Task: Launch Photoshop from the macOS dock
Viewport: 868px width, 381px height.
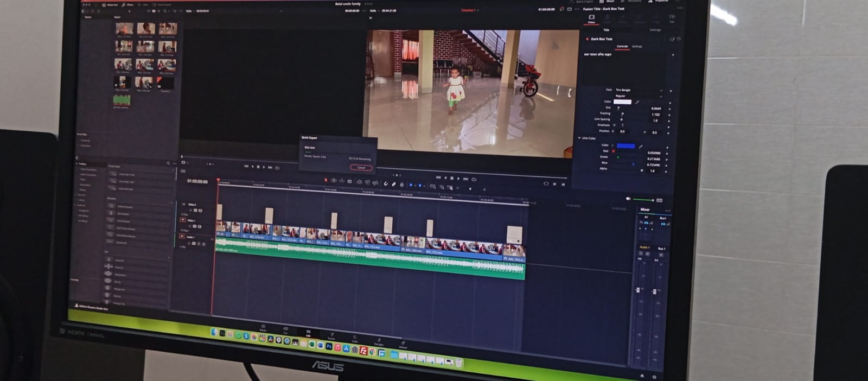Action: [x=329, y=346]
